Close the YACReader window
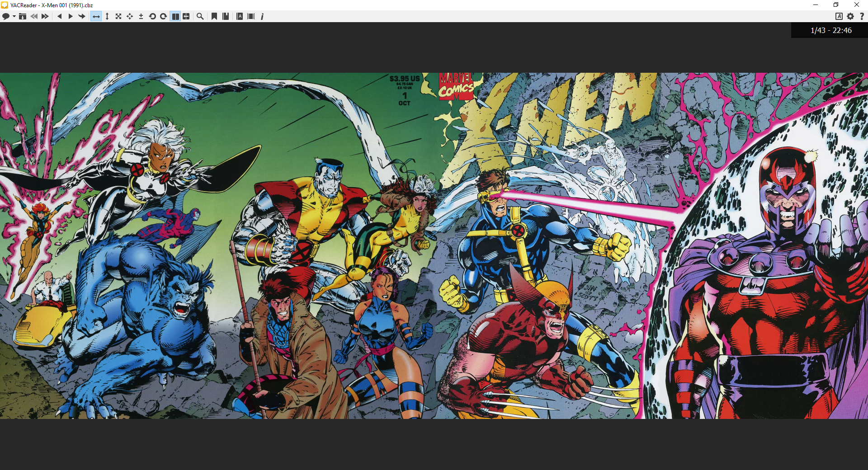This screenshot has height=470, width=868. (x=857, y=5)
